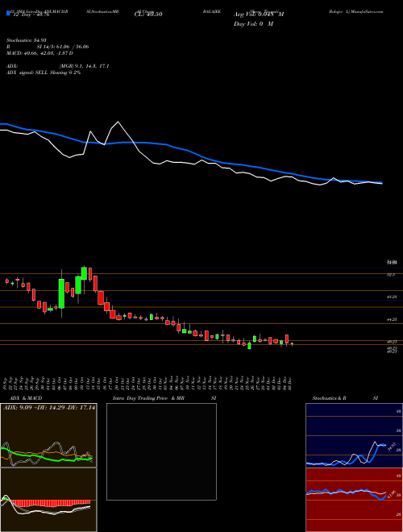Click the ADX (MGR) 9.1, 14.3, 17.1 line
The width and height of the screenshot is (403, 532).
coord(58,66)
